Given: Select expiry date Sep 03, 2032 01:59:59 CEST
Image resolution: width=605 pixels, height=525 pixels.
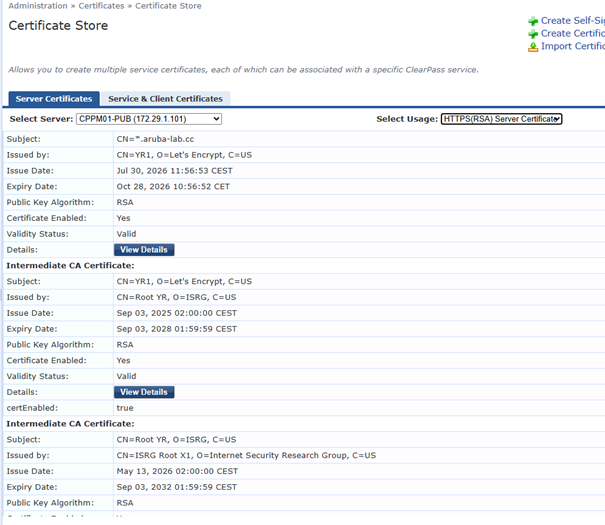Looking at the screenshot, I should click(x=177, y=487).
